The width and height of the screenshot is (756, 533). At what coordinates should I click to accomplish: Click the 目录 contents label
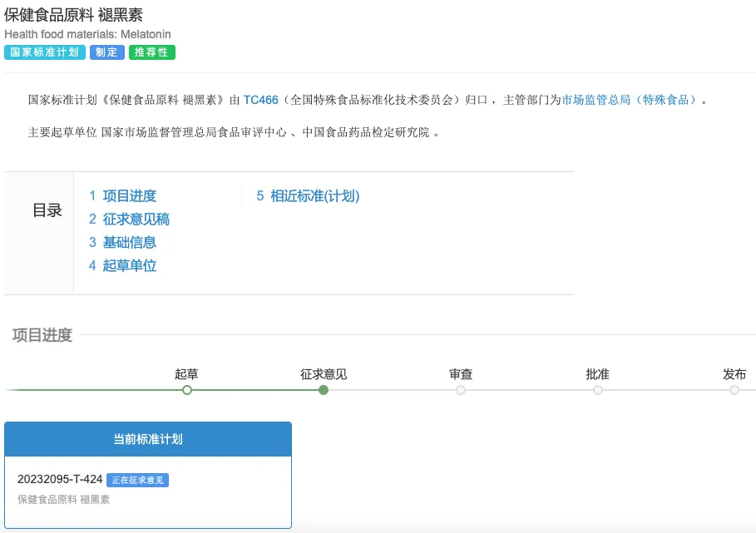click(x=47, y=210)
